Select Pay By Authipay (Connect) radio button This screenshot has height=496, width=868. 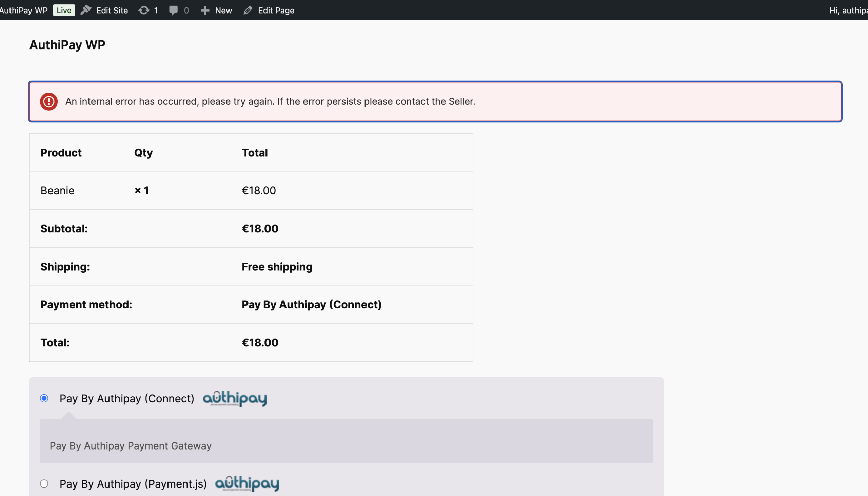[x=44, y=398]
